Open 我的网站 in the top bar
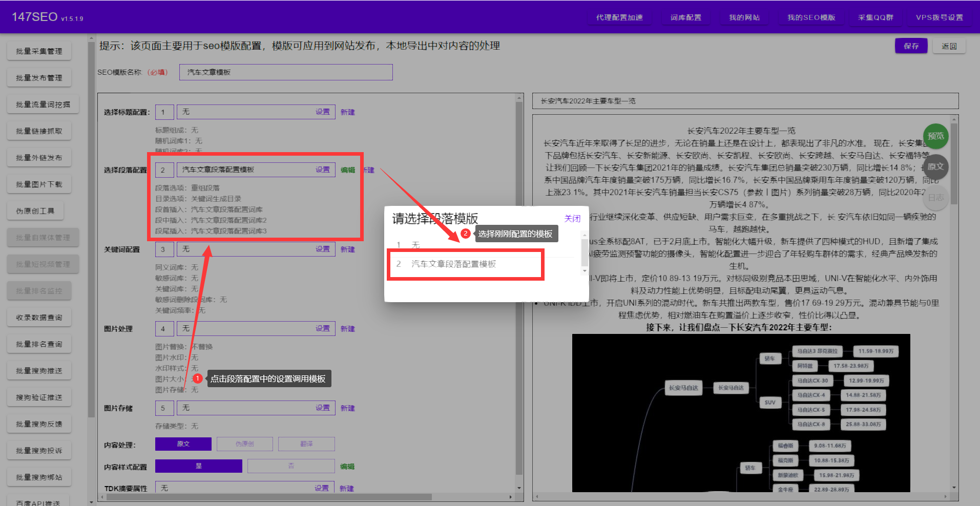Screen dimensions: 980x506 point(744,17)
